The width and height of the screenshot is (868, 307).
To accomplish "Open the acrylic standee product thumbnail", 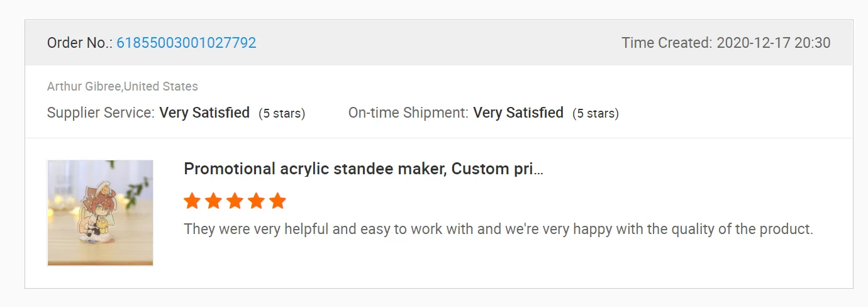I will point(100,213).
